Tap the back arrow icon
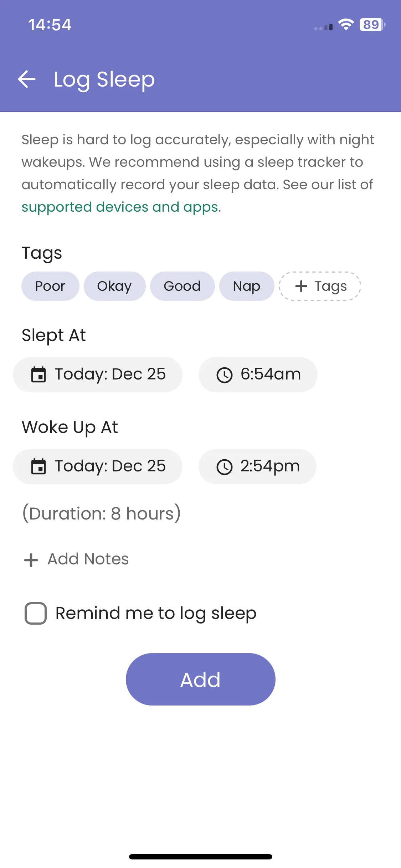This screenshot has height=868, width=401. (27, 79)
